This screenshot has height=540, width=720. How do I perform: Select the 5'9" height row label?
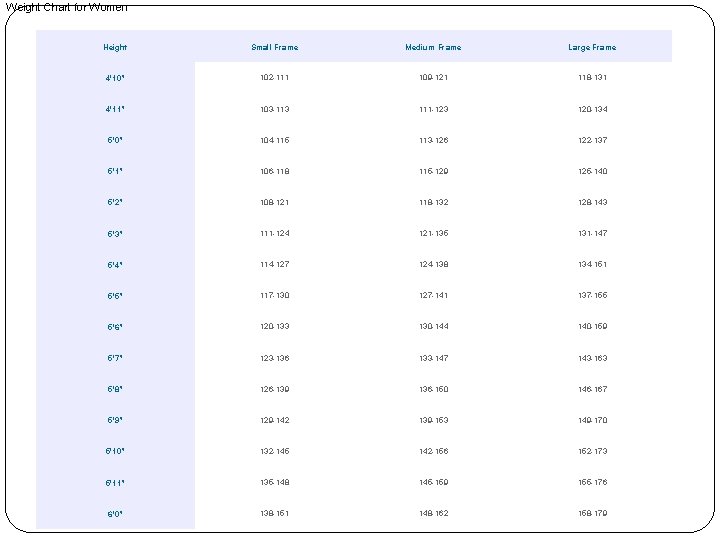[x=115, y=420]
